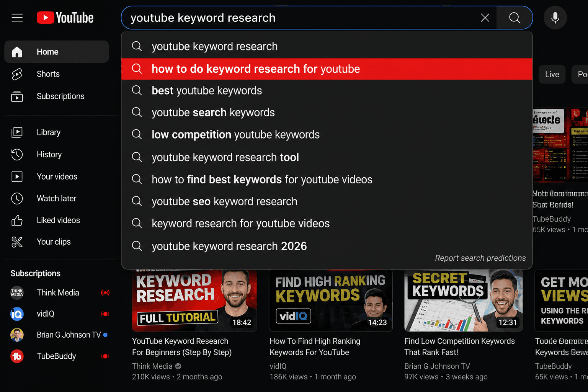Screen dimensions: 588x392
Task: Play Find High Ranking Keywords thumbnail
Action: tap(331, 301)
